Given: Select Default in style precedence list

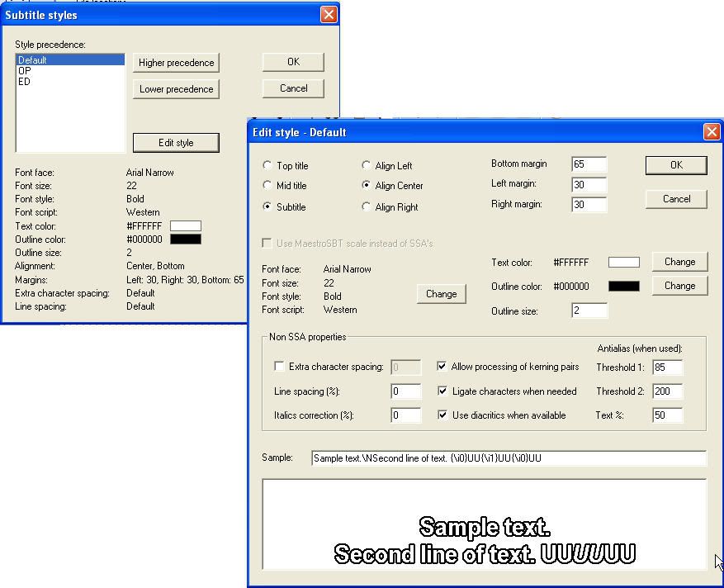Looking at the screenshot, I should pyautogui.click(x=70, y=60).
